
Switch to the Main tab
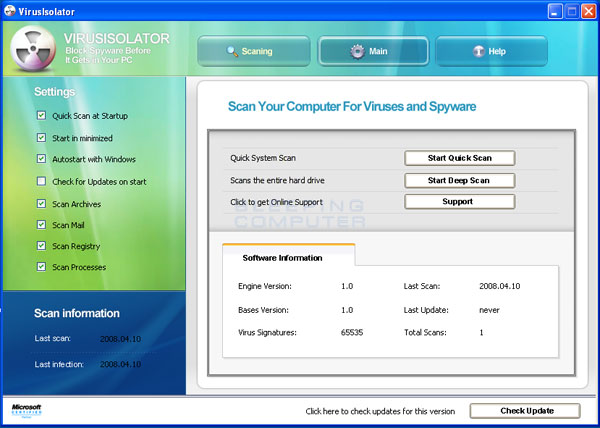[x=373, y=51]
